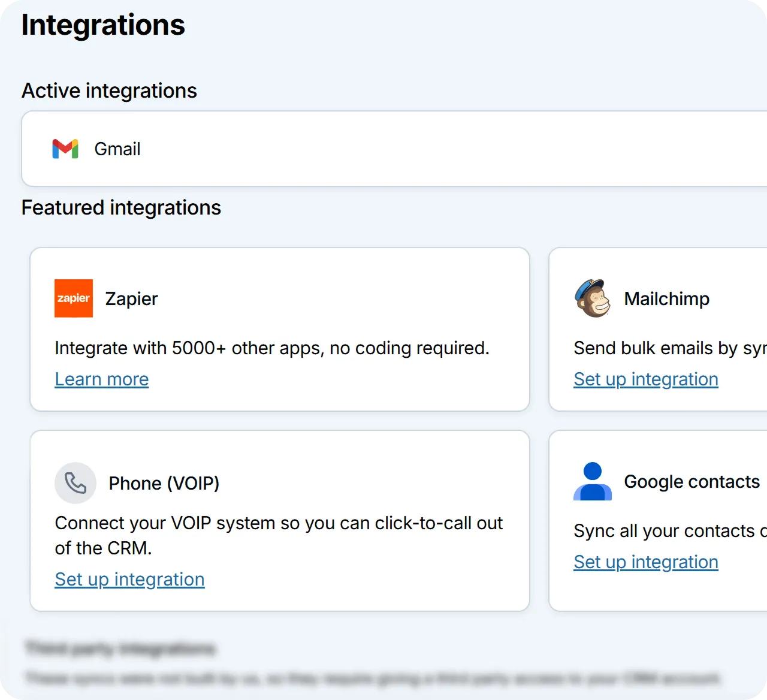Open Mailchimp's Set up integration link
The width and height of the screenshot is (767, 700).
646,379
